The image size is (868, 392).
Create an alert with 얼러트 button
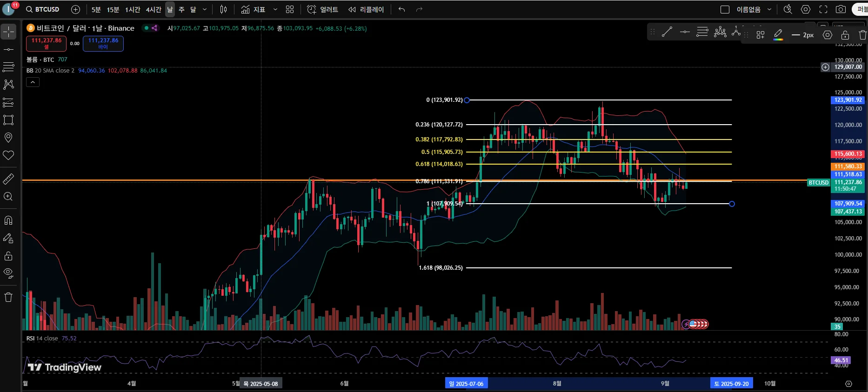pyautogui.click(x=323, y=9)
